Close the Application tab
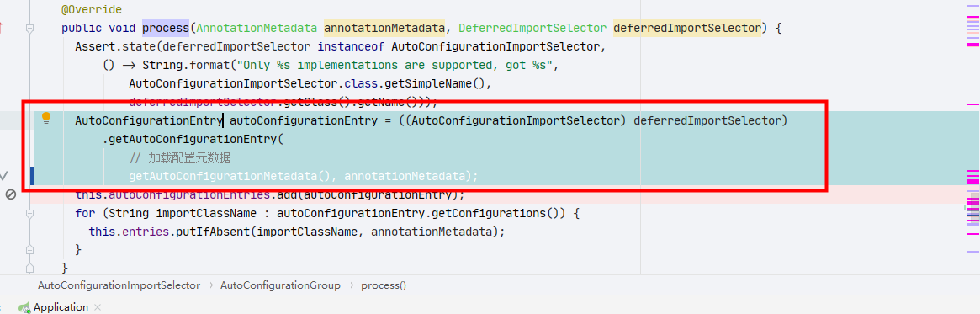 [x=98, y=307]
